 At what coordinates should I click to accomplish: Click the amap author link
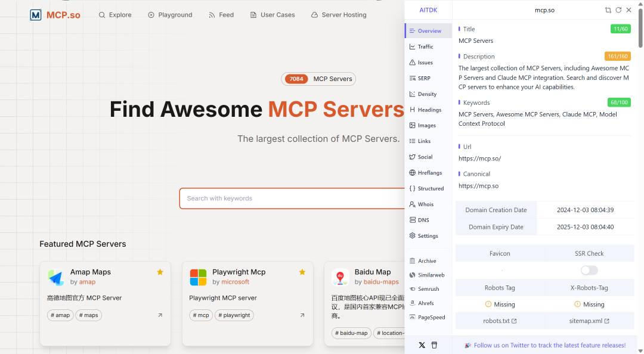click(x=87, y=282)
